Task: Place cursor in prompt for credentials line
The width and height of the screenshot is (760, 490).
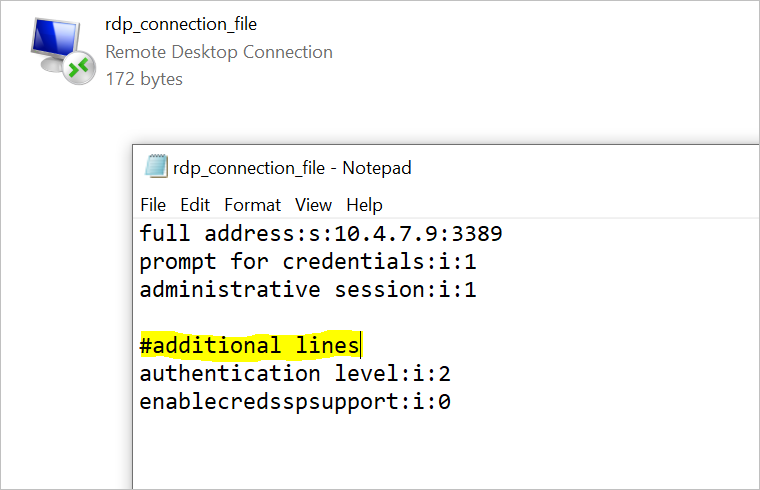Action: click(308, 262)
